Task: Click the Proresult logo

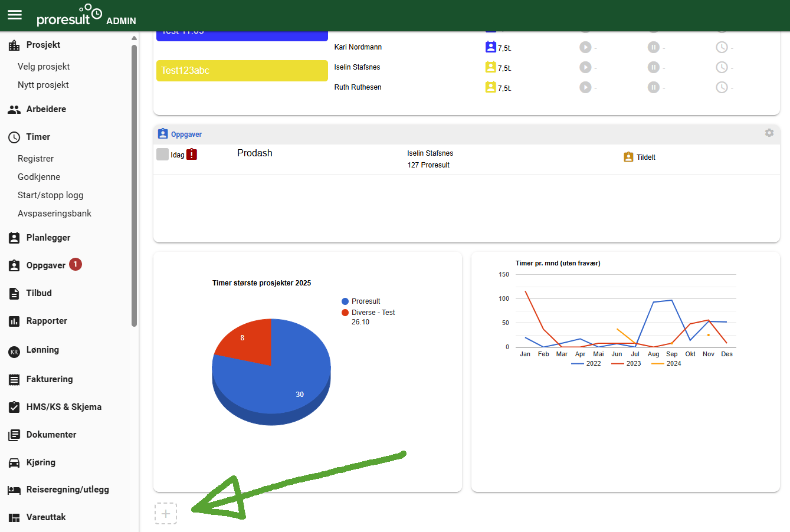Action: (x=69, y=15)
